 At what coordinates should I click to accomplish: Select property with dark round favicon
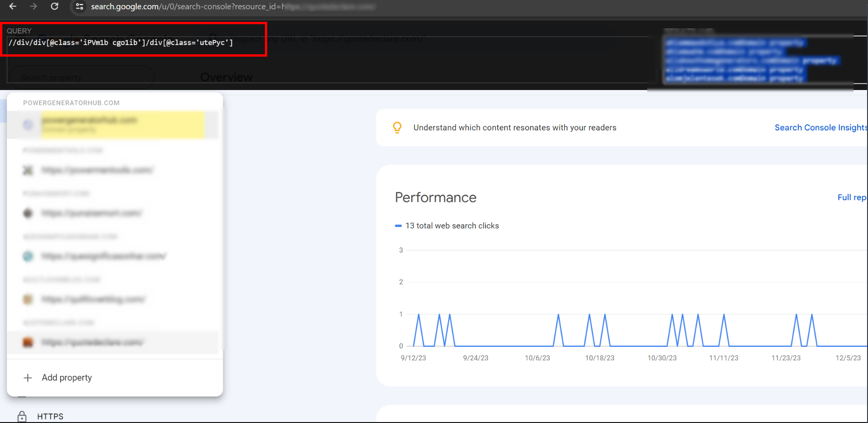click(x=92, y=213)
